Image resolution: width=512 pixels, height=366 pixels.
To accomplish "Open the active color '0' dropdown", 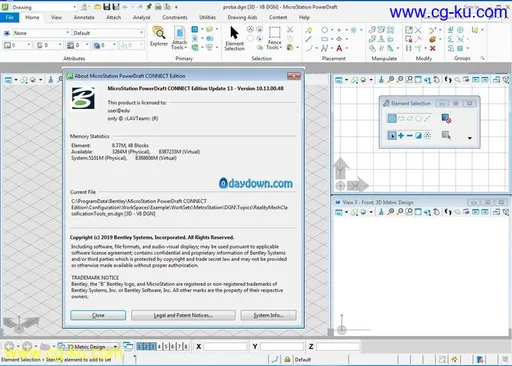I will (x=17, y=45).
